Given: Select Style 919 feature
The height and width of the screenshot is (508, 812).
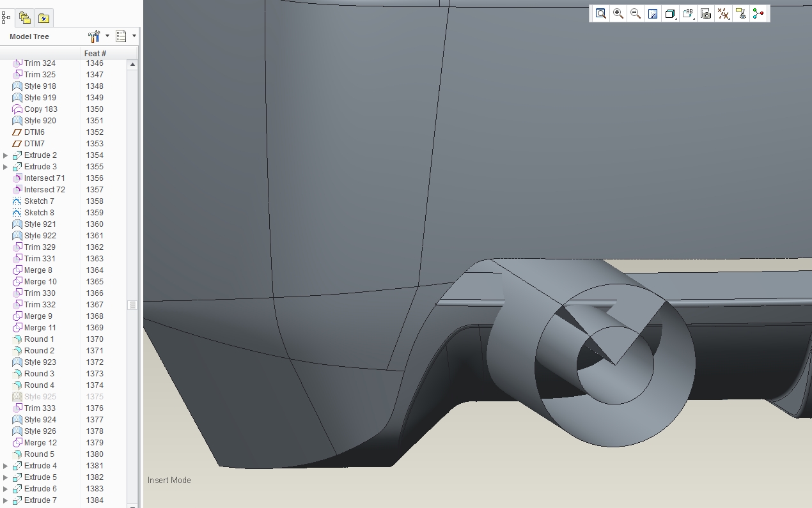Looking at the screenshot, I should tap(40, 98).
